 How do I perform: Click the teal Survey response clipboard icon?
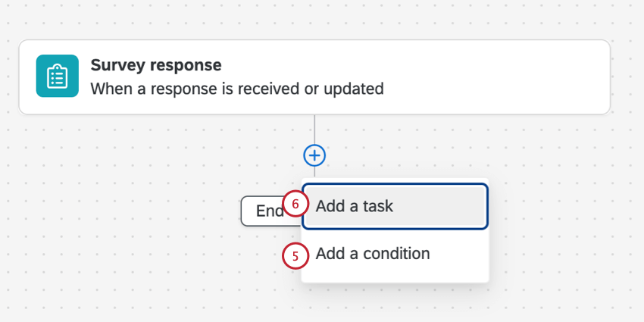coord(57,76)
